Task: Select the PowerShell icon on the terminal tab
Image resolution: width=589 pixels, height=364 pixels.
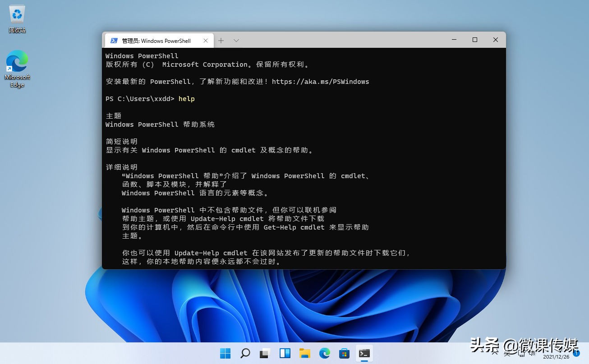Action: (x=114, y=41)
